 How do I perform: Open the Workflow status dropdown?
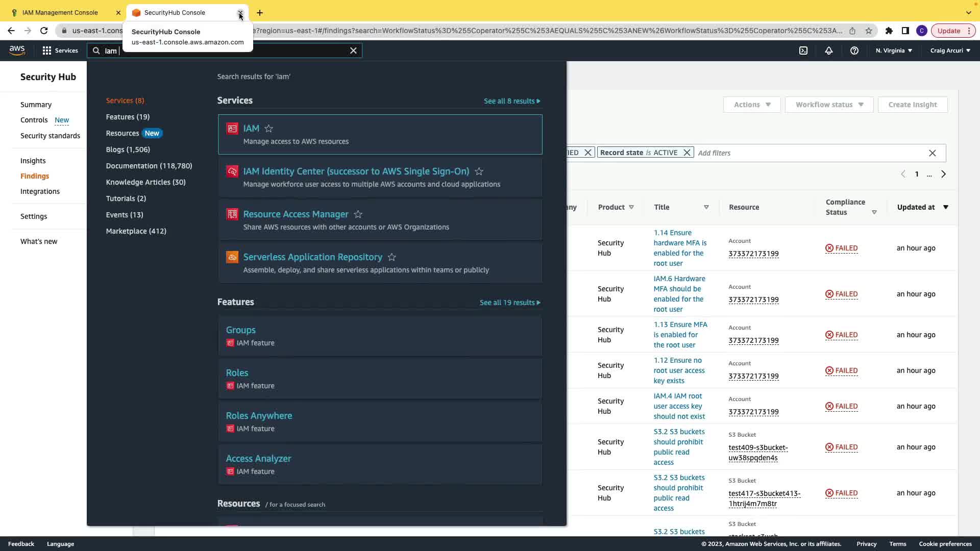829,105
